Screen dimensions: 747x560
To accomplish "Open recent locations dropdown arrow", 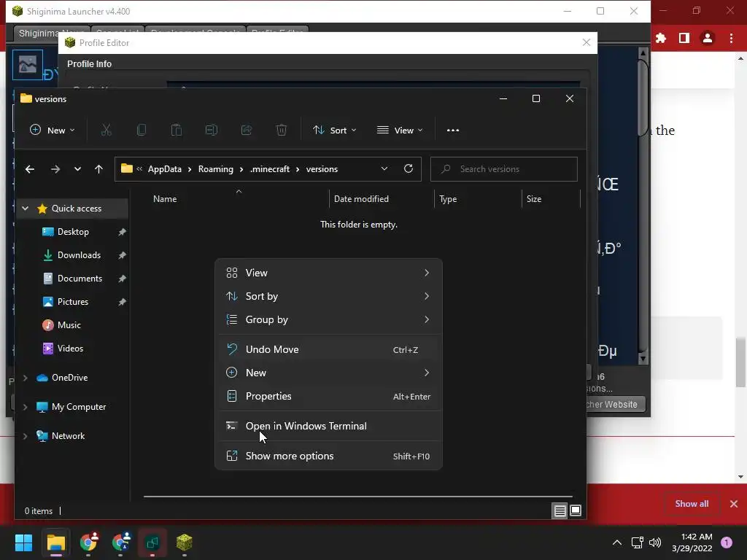I will click(77, 169).
